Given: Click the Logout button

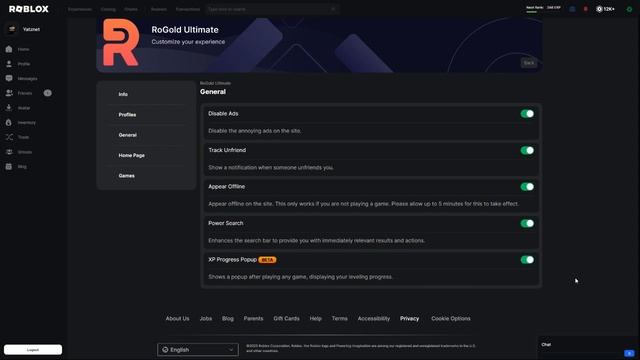Looking at the screenshot, I should coord(33,350).
